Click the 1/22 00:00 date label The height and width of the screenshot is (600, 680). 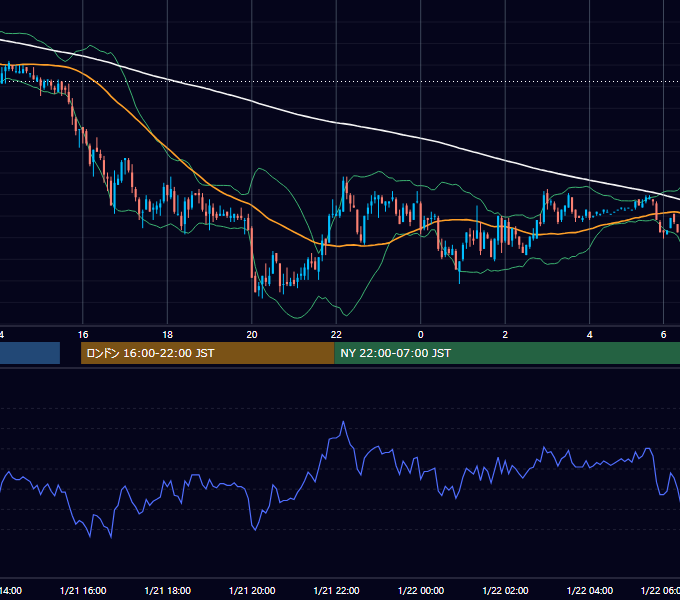pos(421,590)
